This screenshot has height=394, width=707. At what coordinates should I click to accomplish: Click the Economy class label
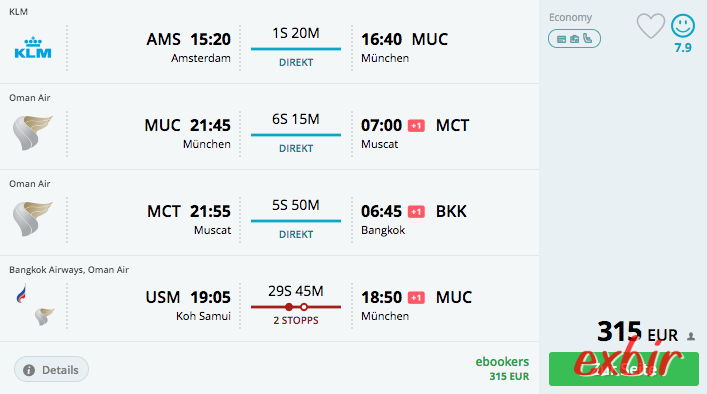point(570,18)
